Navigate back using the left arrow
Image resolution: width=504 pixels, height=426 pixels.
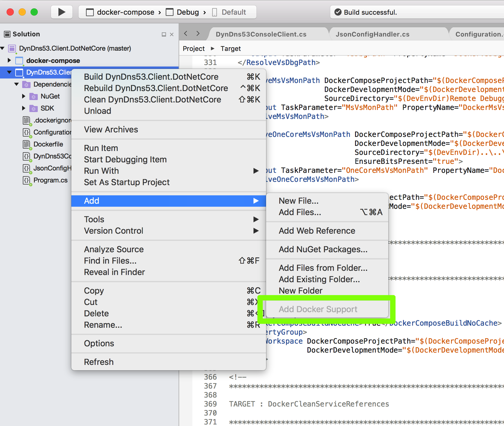coord(186,34)
